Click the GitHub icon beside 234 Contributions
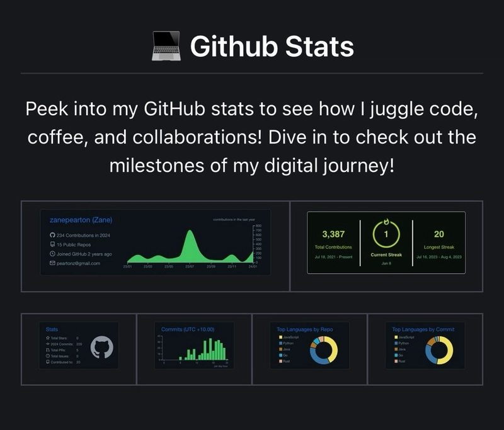This screenshot has height=430, width=504. point(52,235)
